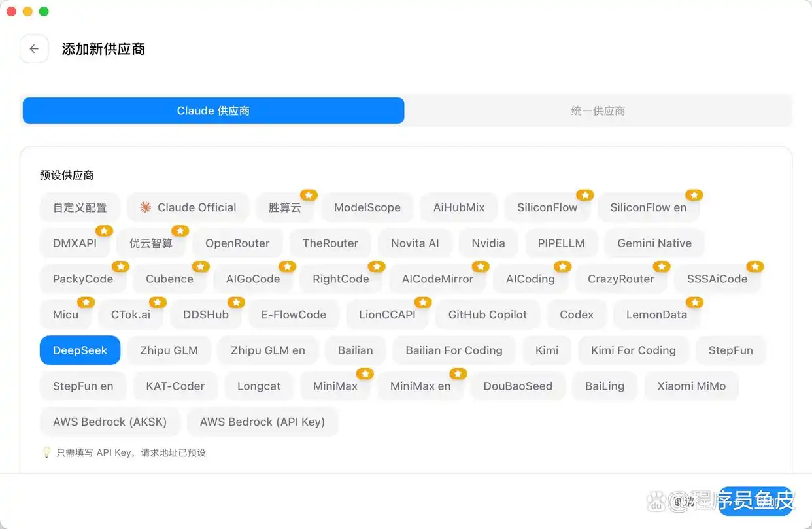This screenshot has width=812, height=529.
Task: Select the 胜算云 provider
Action: point(285,207)
